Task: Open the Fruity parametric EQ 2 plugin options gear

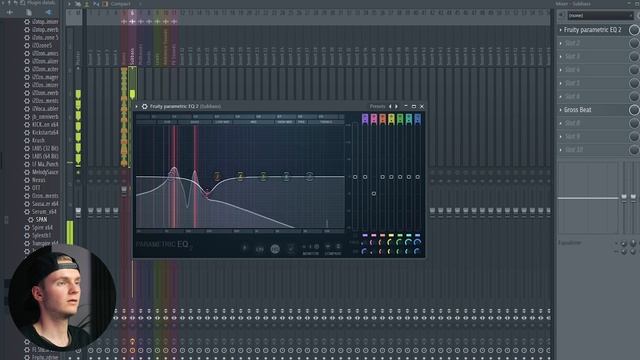Action: (144, 107)
